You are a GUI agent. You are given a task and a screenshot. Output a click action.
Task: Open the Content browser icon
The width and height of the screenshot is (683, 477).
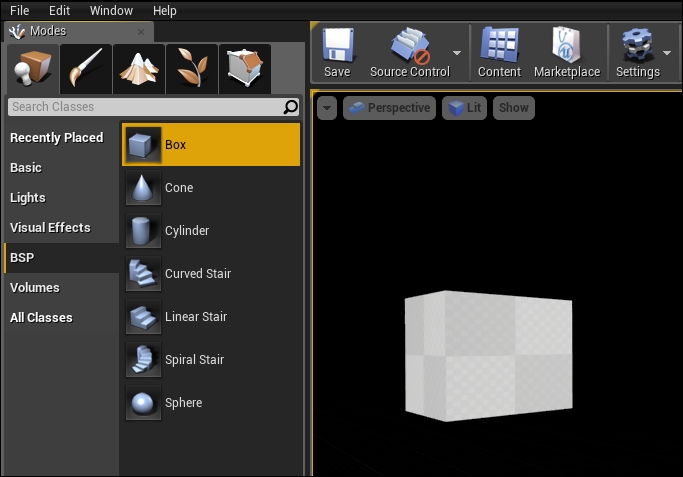coord(499,46)
